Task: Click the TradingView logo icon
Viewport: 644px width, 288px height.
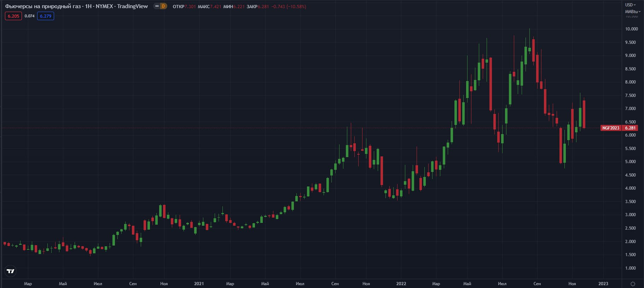Action: 11,271
